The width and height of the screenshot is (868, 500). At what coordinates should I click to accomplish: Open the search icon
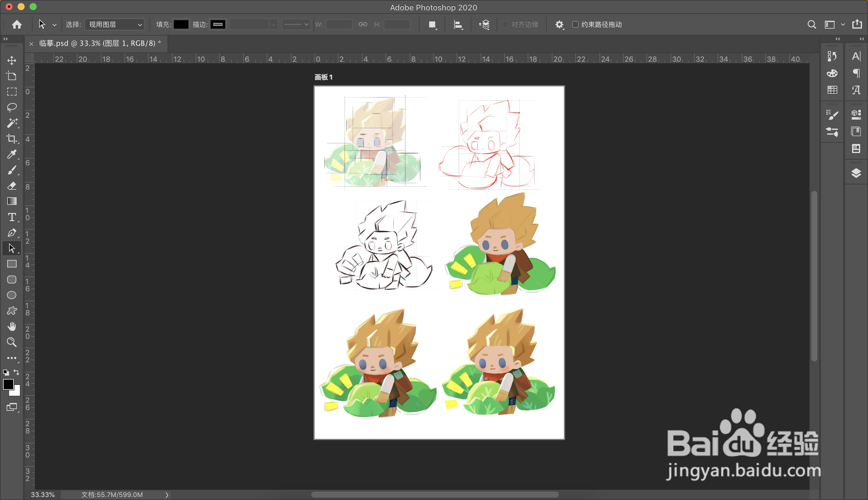pos(812,24)
